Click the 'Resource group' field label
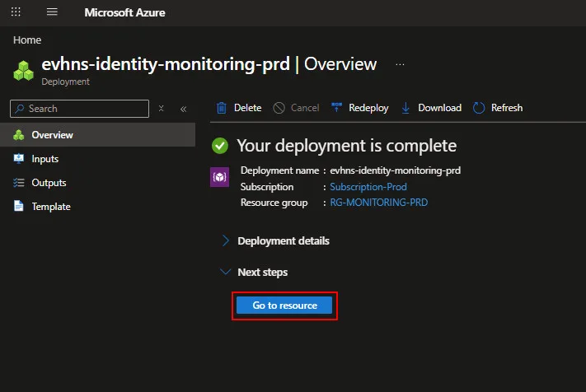This screenshot has width=586, height=392. pos(274,203)
